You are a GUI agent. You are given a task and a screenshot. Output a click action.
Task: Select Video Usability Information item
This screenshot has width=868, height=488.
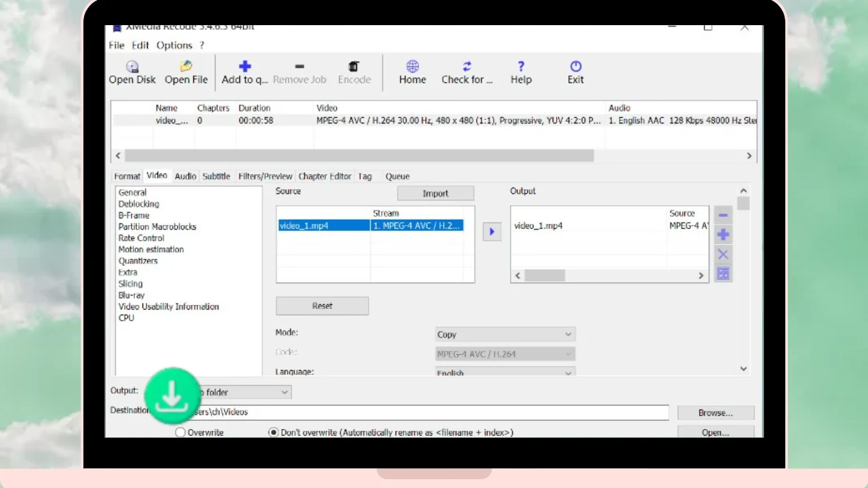pos(168,306)
